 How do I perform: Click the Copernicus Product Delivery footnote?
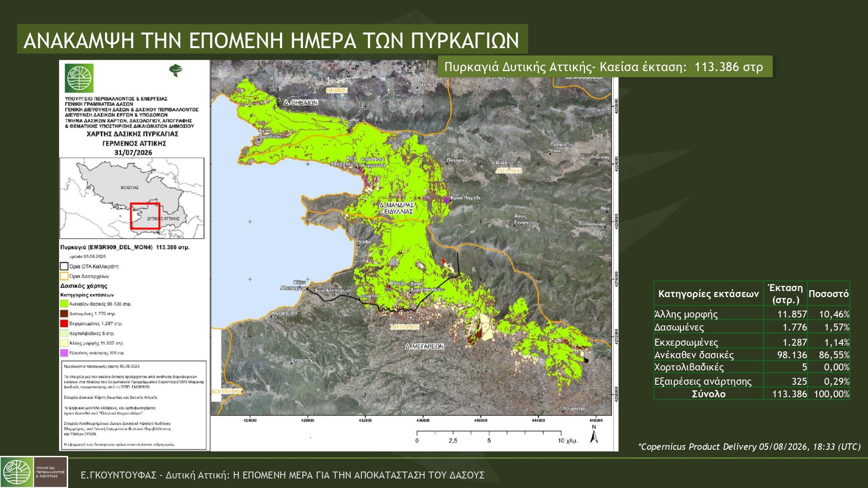click(749, 447)
